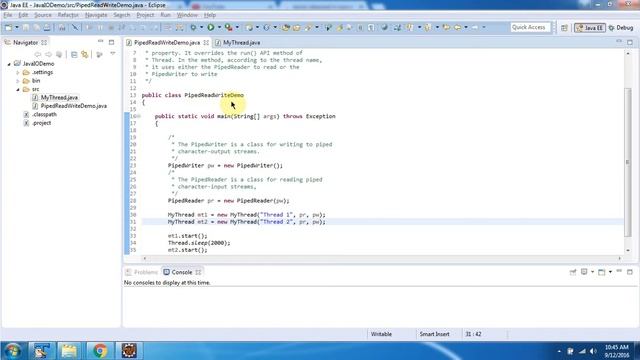Switch to the Debug perspective

click(621, 28)
